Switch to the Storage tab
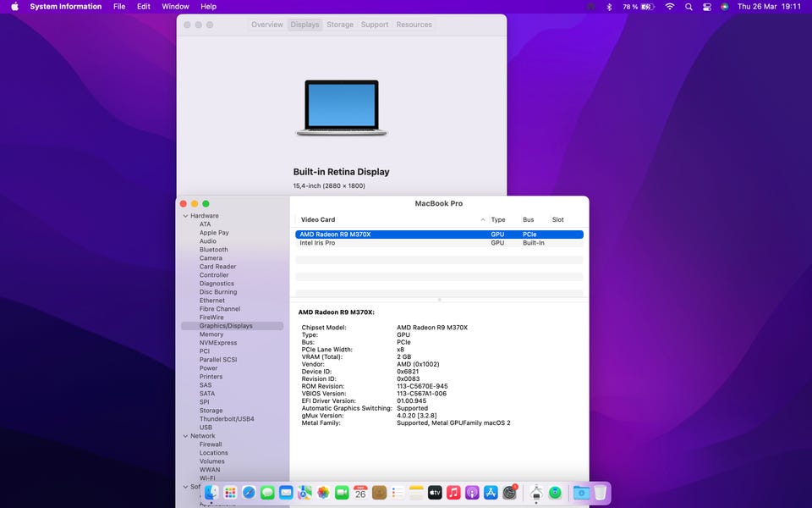812x508 pixels. 340,25
